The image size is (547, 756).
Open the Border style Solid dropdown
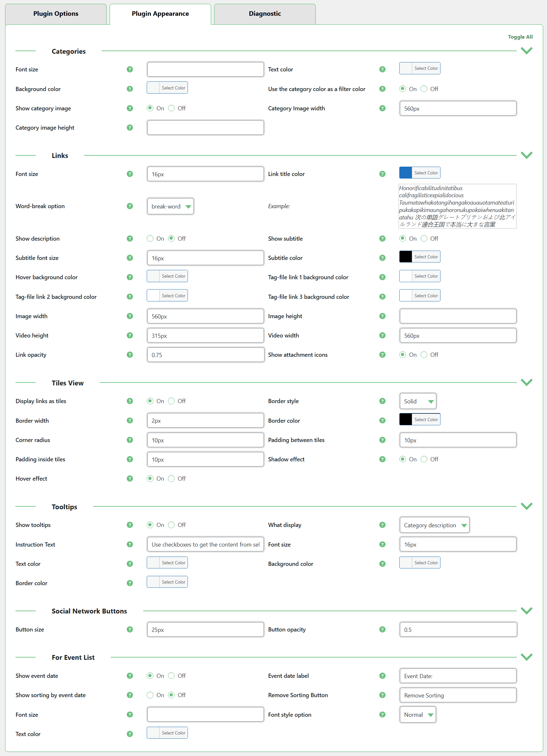click(418, 401)
